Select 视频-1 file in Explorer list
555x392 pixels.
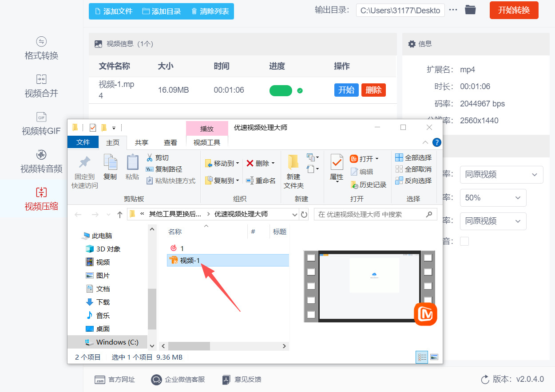[228, 260]
